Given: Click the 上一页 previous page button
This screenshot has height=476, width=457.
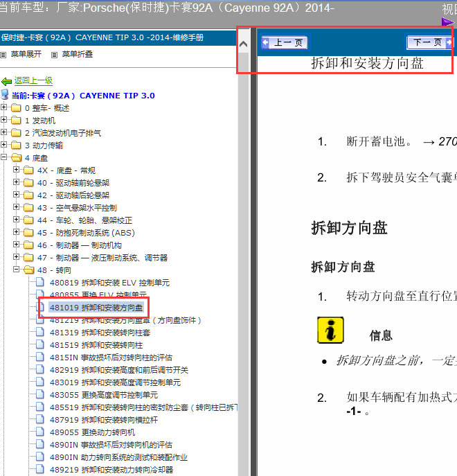Looking at the screenshot, I should tap(285, 42).
